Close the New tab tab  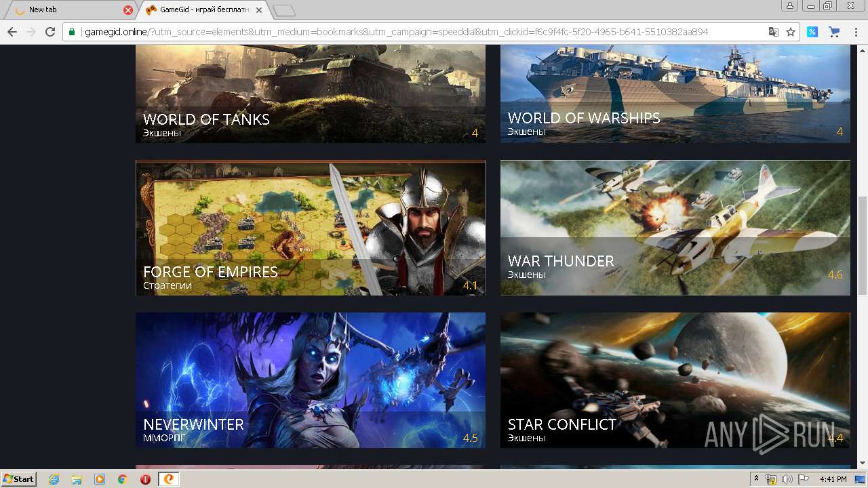pyautogui.click(x=128, y=10)
